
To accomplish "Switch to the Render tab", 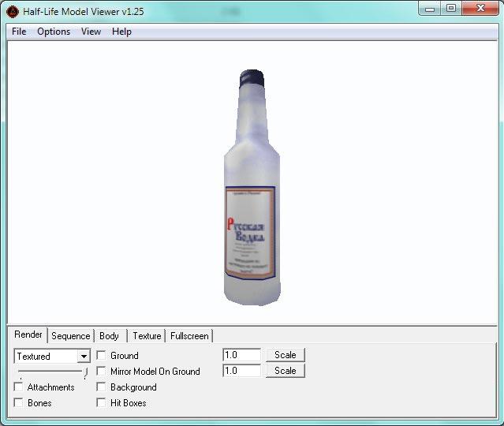I will point(28,334).
